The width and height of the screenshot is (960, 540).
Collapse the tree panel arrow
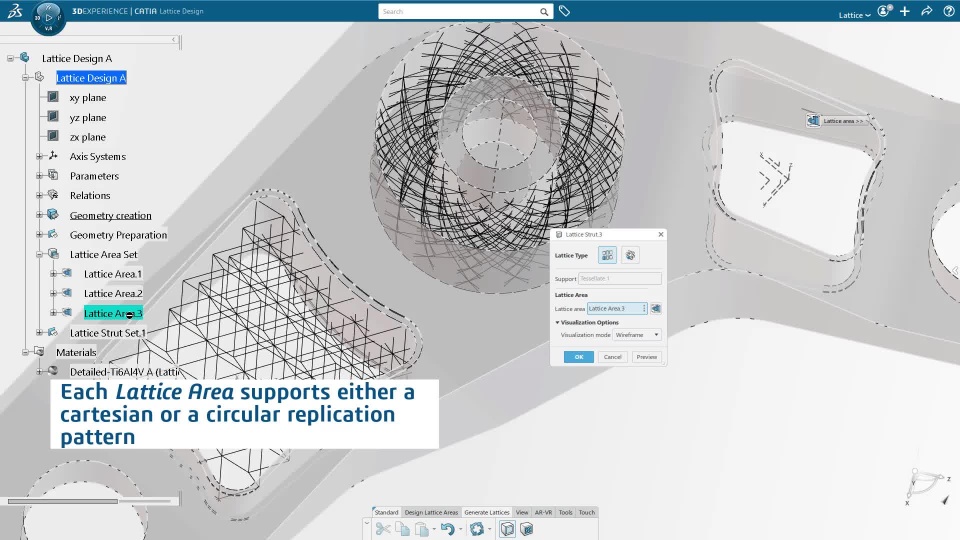(173, 40)
